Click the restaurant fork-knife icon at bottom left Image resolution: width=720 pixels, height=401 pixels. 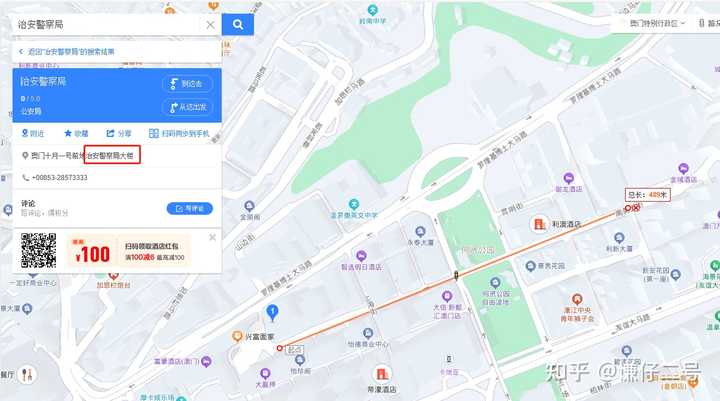pyautogui.click(x=28, y=375)
